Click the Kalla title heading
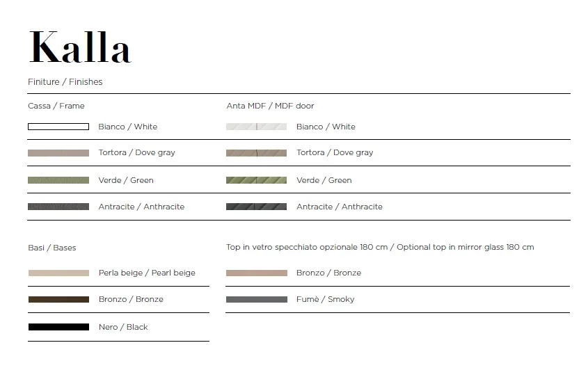 coord(80,47)
